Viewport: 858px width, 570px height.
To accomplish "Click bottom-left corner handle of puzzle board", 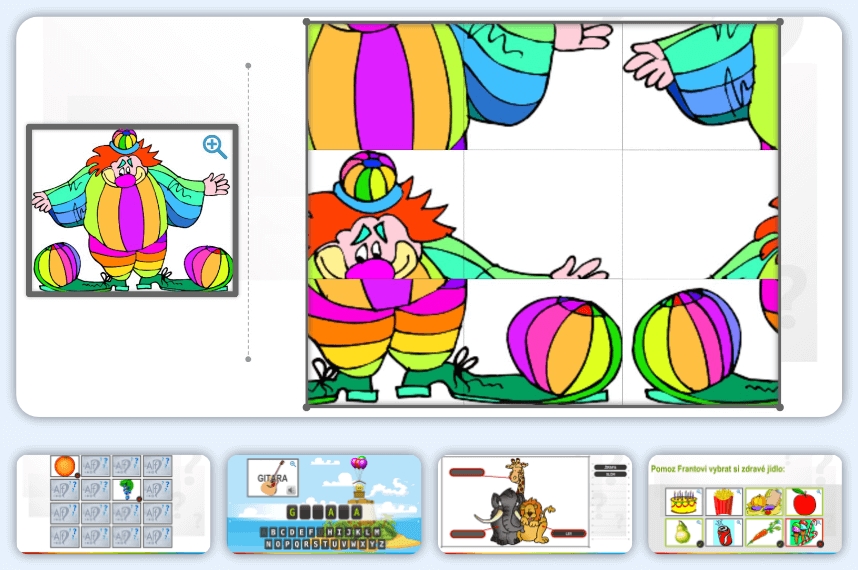I will pyautogui.click(x=306, y=407).
